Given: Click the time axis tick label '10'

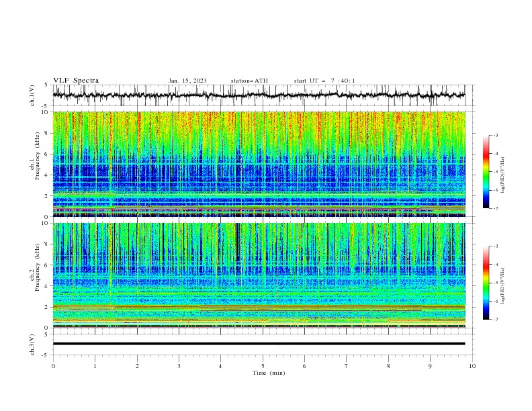Looking at the screenshot, I should (472, 366).
